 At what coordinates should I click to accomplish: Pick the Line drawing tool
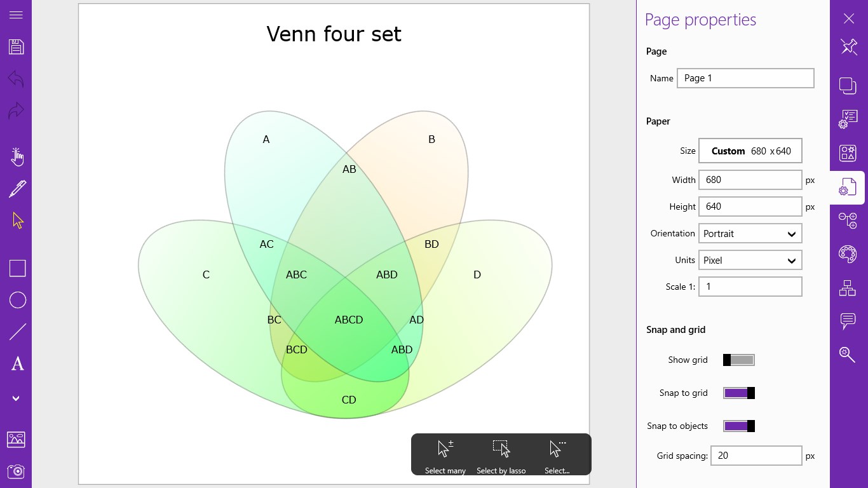click(x=17, y=331)
